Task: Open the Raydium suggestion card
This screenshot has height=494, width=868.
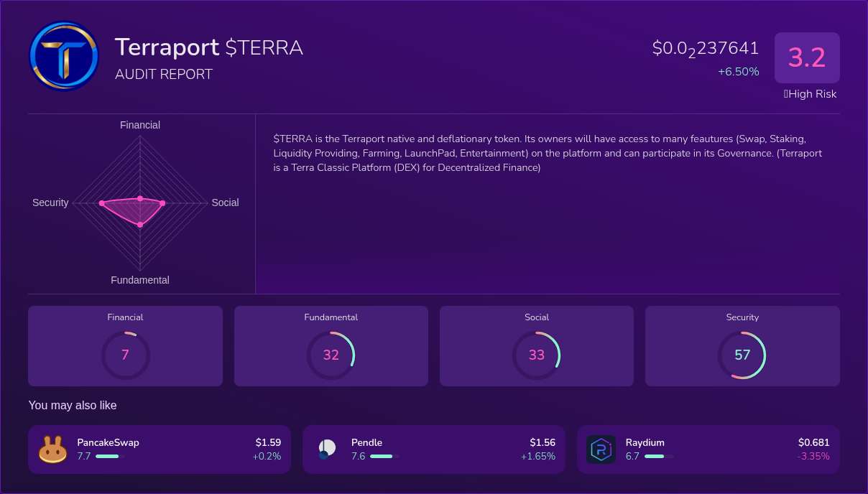Action: [x=708, y=449]
